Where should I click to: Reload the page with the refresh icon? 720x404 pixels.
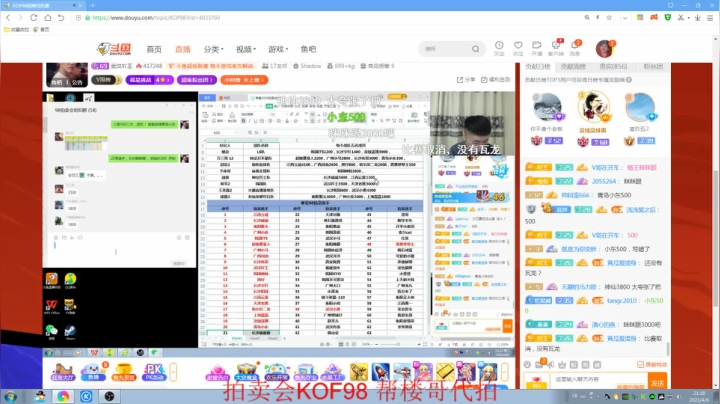pyautogui.click(x=34, y=17)
